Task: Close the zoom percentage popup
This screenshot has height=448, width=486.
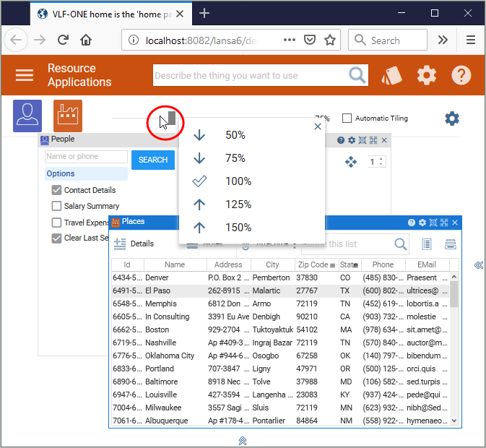Action: tap(318, 126)
